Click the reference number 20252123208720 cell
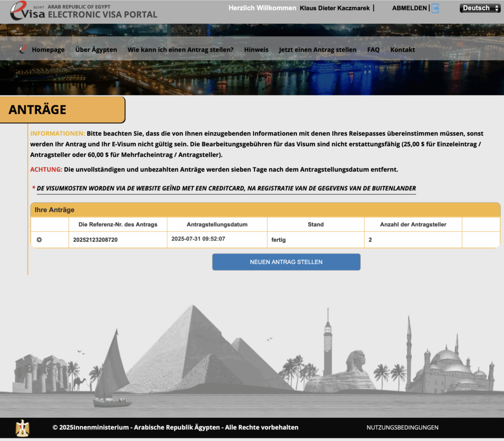 click(x=95, y=240)
